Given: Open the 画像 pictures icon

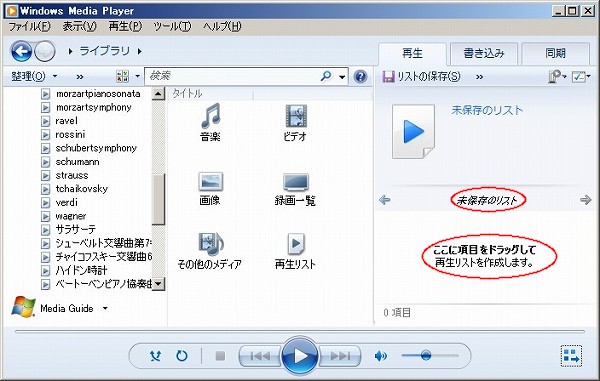Looking at the screenshot, I should [210, 188].
